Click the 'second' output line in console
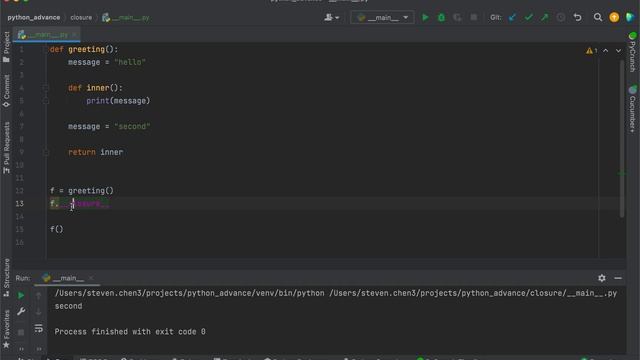This screenshot has height=360, width=640. 68,306
